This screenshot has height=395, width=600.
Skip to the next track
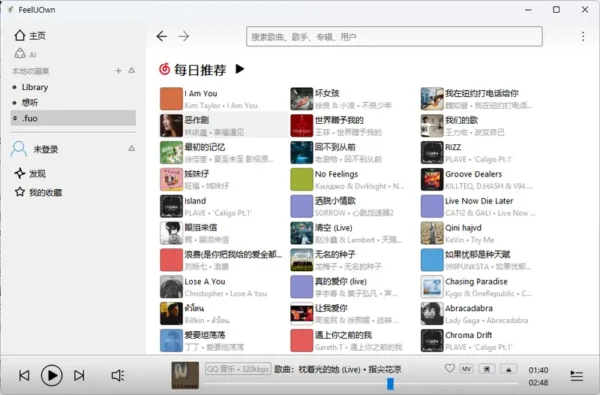point(79,375)
